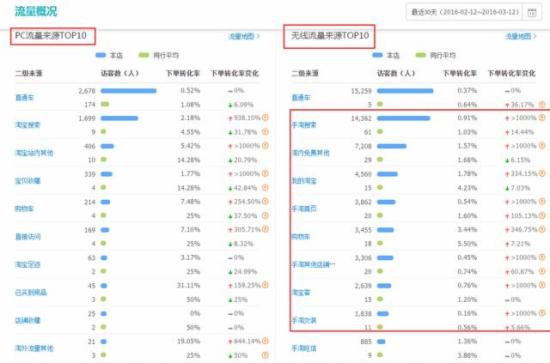Viewport: 550px width, 363px height.
Task: Click wireless 二级来源 column header
Action: (305, 73)
